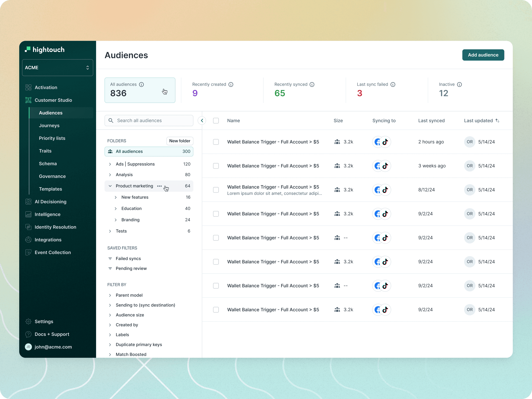532x399 pixels.
Task: Click info icon next to Recently created
Action: pyautogui.click(x=231, y=84)
